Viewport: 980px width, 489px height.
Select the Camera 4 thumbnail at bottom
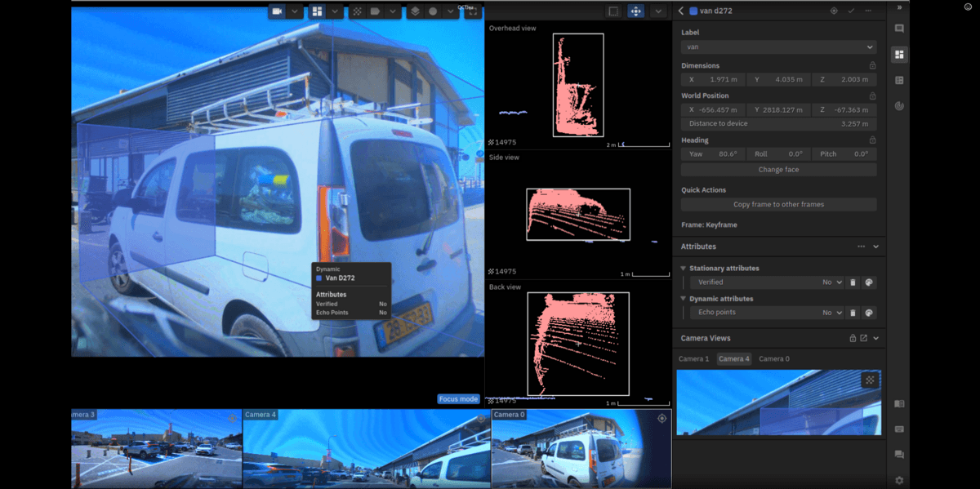367,449
